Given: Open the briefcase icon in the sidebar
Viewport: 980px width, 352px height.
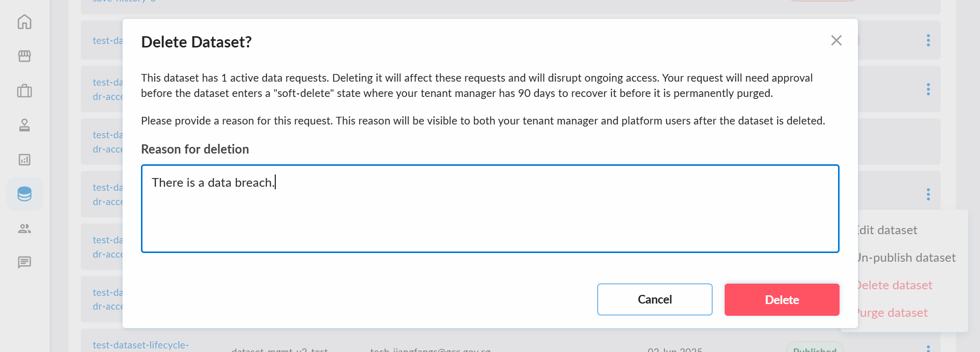Looking at the screenshot, I should tap(25, 91).
